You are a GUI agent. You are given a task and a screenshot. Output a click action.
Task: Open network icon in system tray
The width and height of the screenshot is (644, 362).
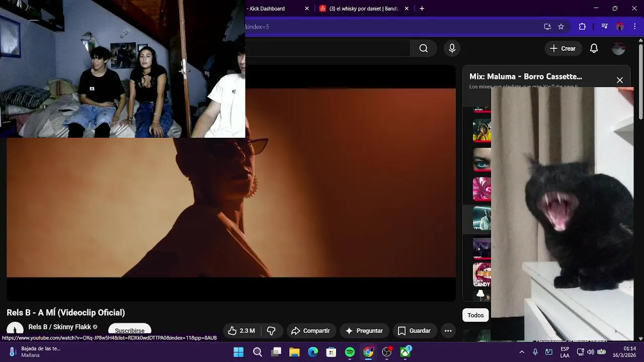[581, 352]
